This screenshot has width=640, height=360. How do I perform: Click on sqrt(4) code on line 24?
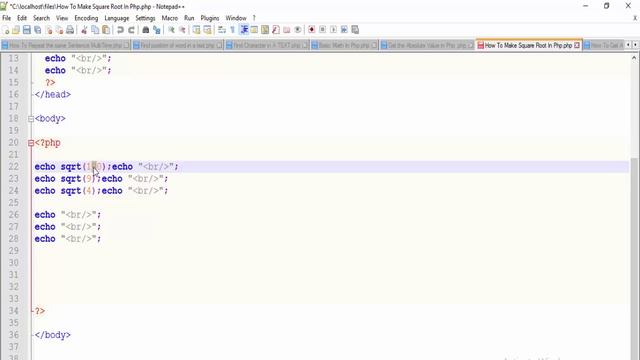click(x=78, y=191)
